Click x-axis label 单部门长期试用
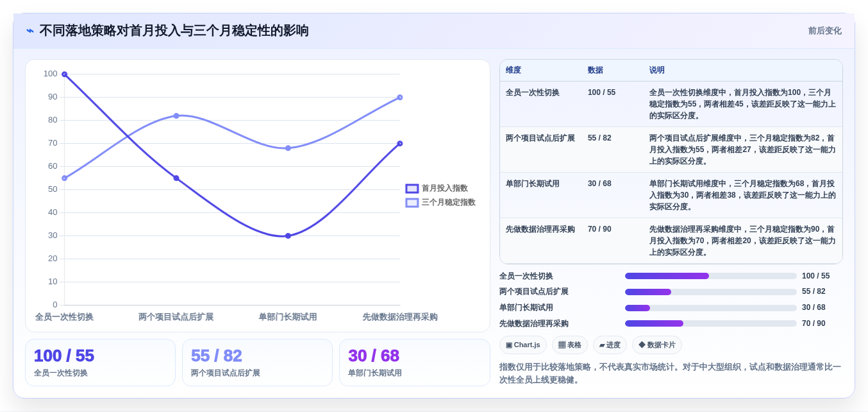Image resolution: width=868 pixels, height=412 pixels. 288,317
